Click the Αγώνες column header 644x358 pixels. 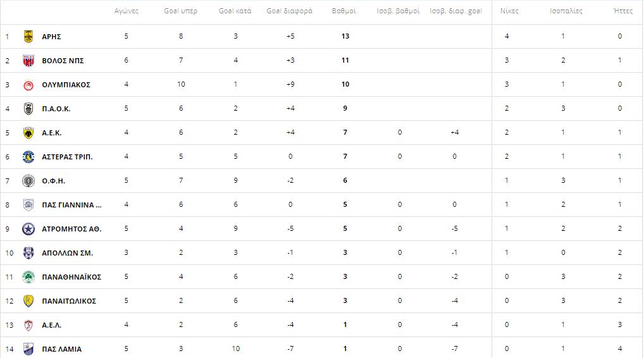coord(127,11)
